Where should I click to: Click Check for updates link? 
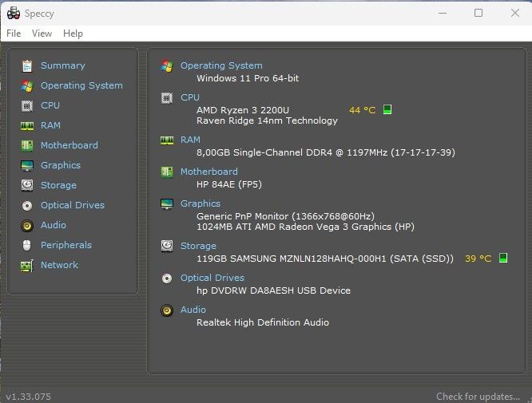(x=478, y=397)
